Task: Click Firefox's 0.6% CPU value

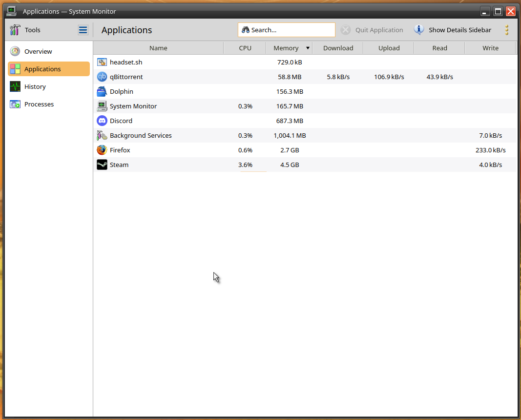Action: 245,150
